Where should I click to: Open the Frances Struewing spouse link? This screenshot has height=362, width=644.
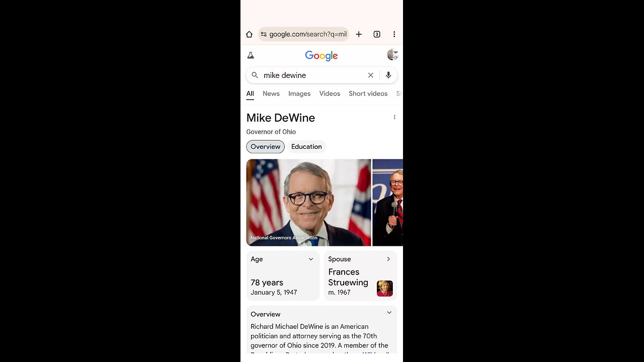(348, 277)
